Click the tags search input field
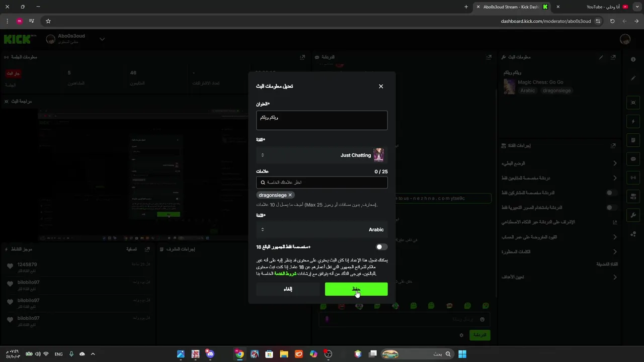Image resolution: width=644 pixels, height=362 pixels. (321, 183)
